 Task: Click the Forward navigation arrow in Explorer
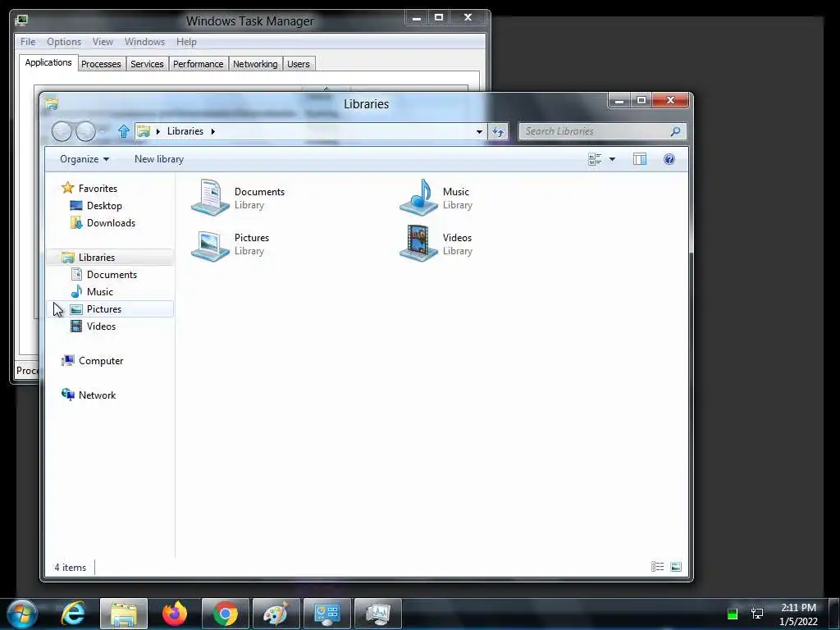pos(85,131)
